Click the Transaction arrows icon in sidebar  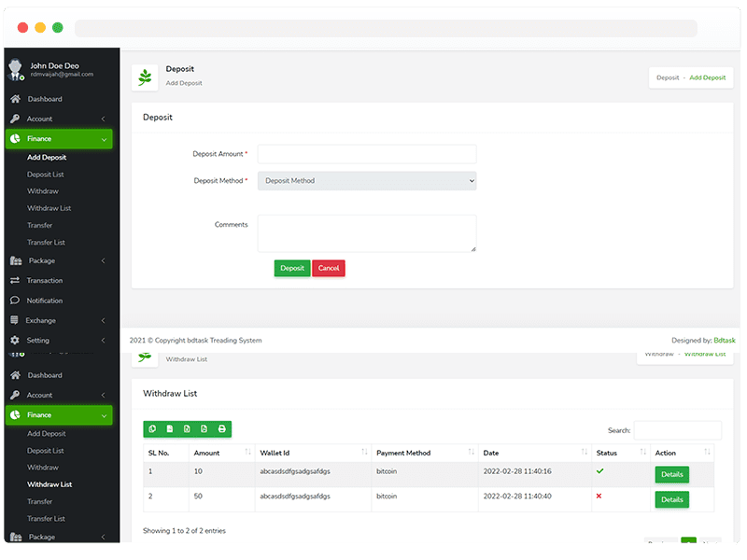[x=15, y=281]
